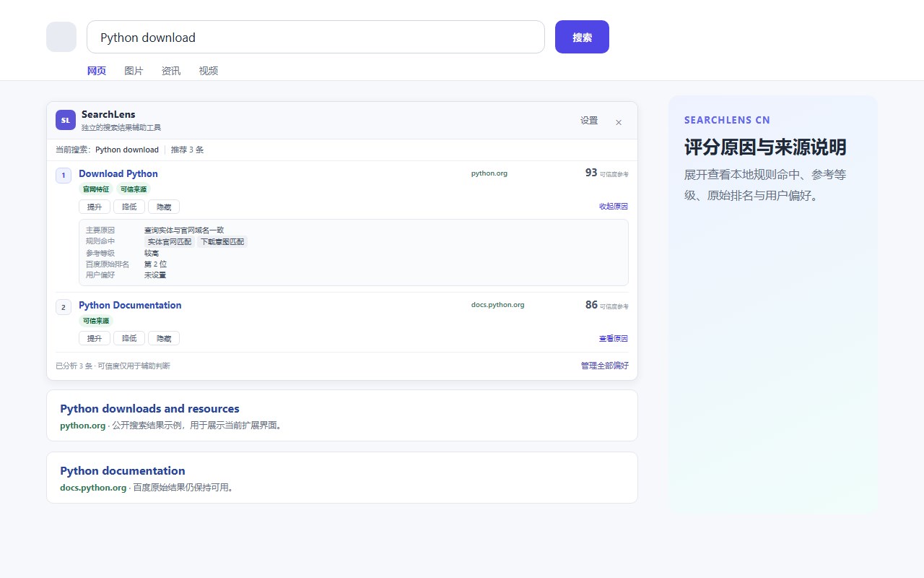Screen dimensions: 924x578
Task: Click the 可信来源 tag under Download Python
Action: 134,189
